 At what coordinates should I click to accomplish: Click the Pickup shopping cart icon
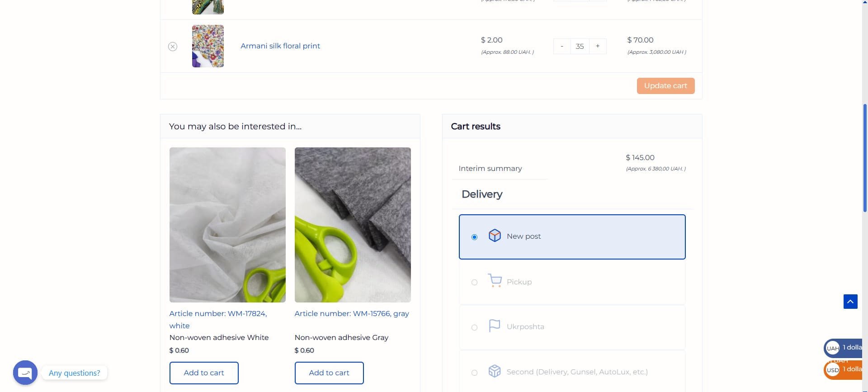click(x=495, y=281)
